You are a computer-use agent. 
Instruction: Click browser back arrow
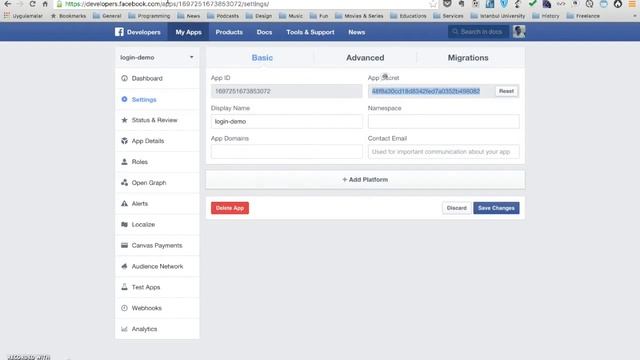[x=8, y=4]
